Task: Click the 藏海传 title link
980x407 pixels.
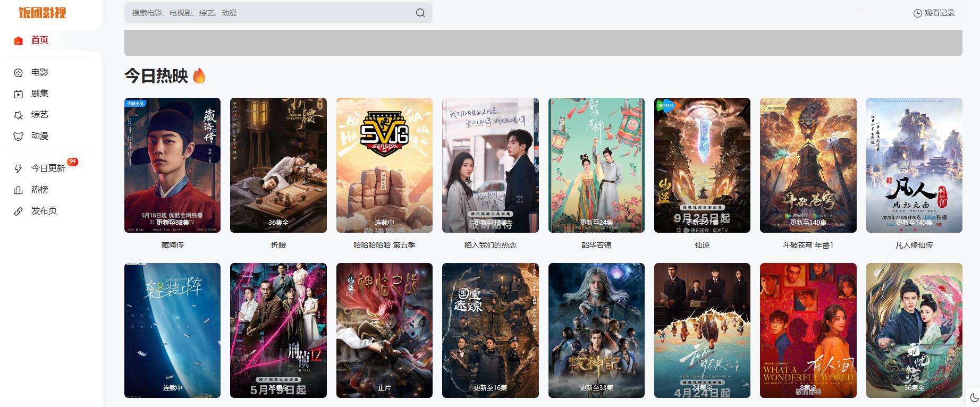Action: [172, 245]
